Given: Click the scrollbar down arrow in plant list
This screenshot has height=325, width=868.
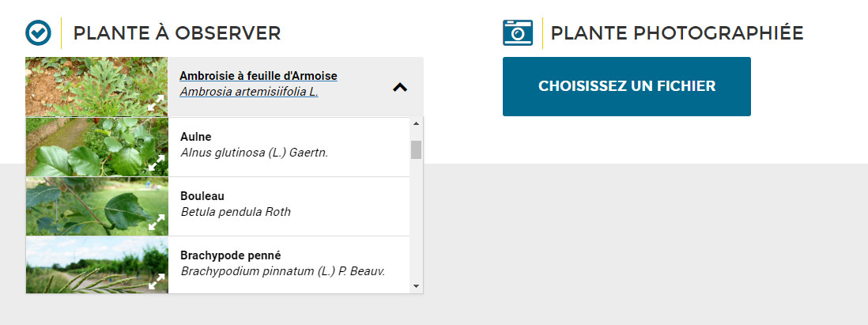Looking at the screenshot, I should (x=417, y=286).
